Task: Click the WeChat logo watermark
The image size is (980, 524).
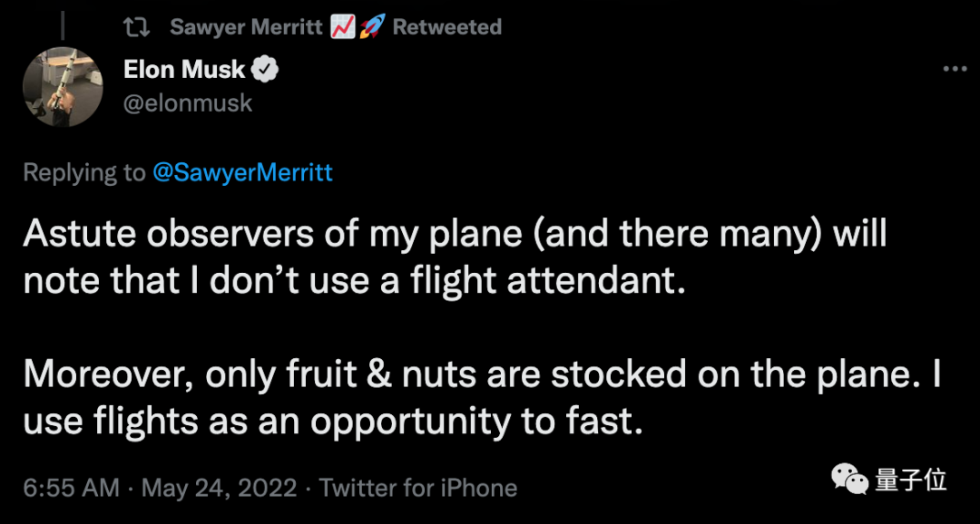Action: (x=850, y=480)
